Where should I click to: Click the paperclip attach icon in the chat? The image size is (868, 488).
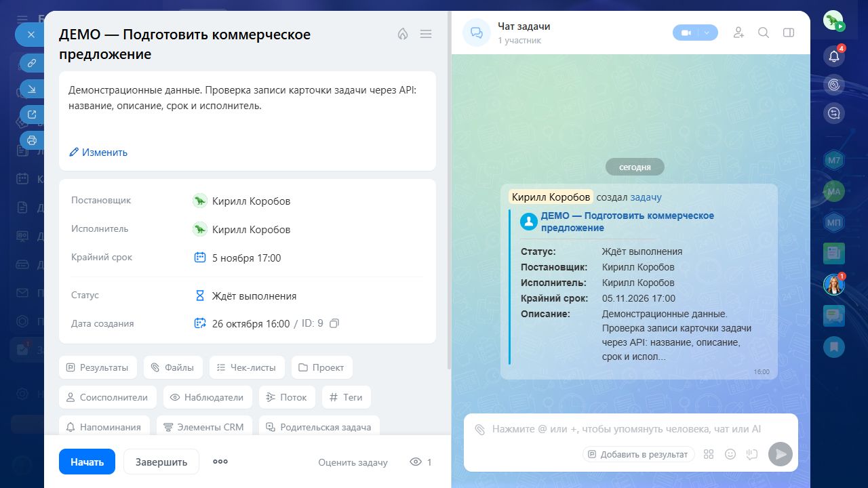[480, 429]
